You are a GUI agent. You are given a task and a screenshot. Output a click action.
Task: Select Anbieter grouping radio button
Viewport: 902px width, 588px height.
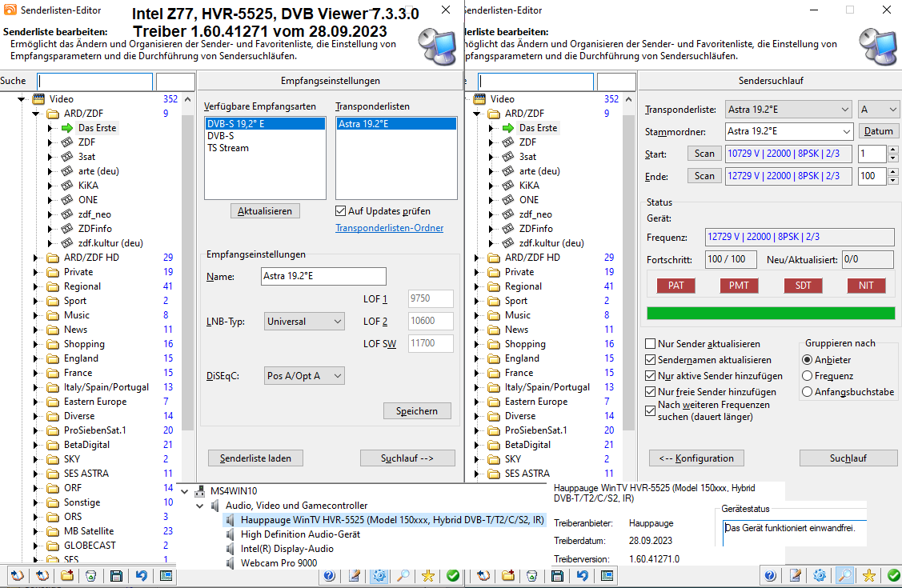tap(807, 360)
